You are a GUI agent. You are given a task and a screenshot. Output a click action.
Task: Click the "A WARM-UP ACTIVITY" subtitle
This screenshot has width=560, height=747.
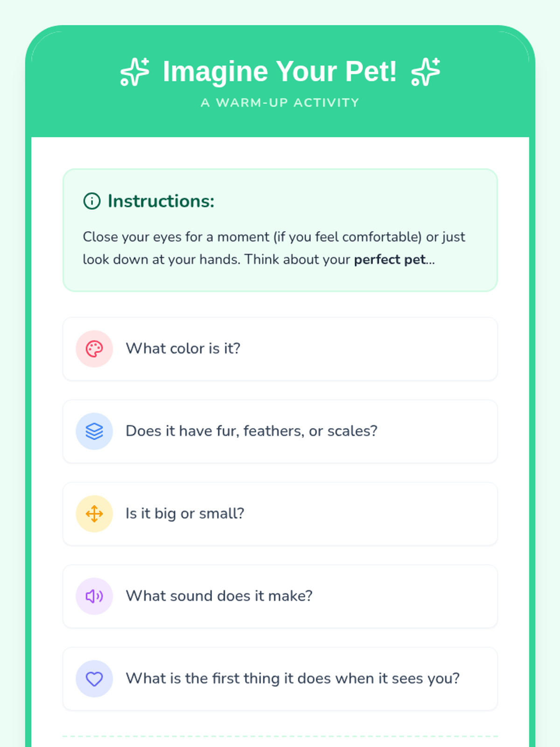pos(280,103)
